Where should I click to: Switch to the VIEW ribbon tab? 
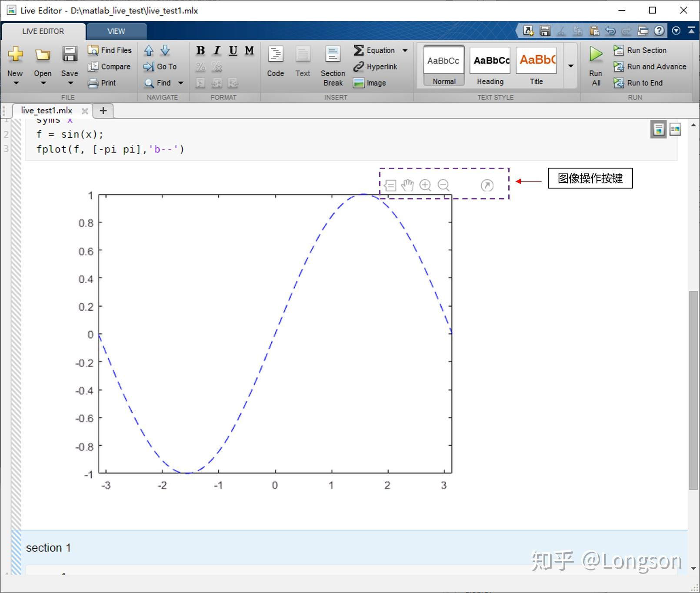[116, 31]
